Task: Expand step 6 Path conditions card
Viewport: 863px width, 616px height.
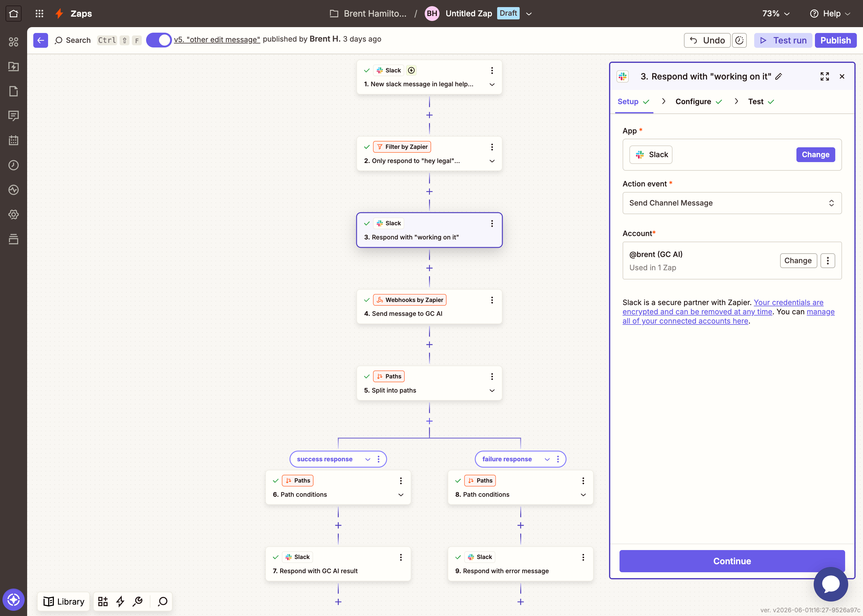Action: (401, 495)
